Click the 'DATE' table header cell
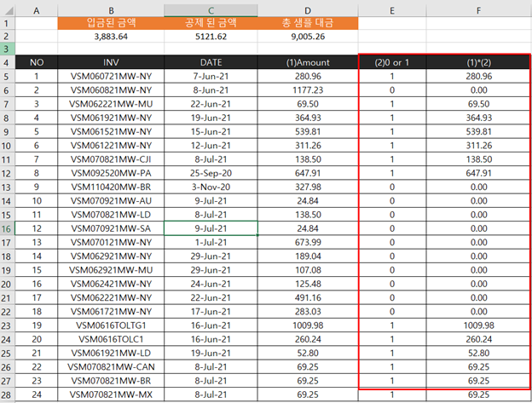This screenshot has height=403, width=532. [211, 62]
